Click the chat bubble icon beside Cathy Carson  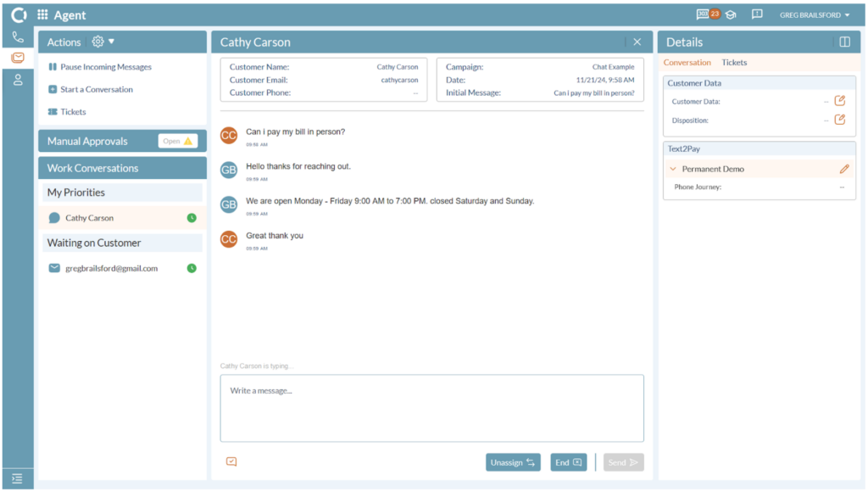(x=54, y=218)
